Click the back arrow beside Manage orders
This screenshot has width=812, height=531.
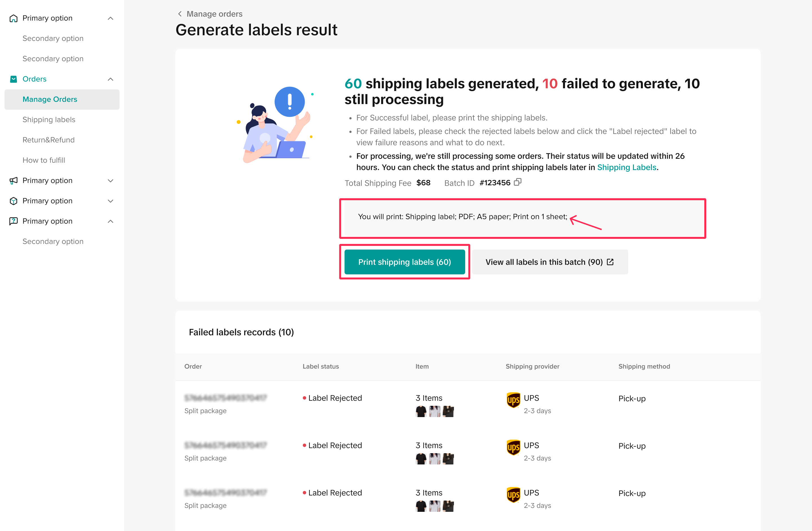(180, 14)
